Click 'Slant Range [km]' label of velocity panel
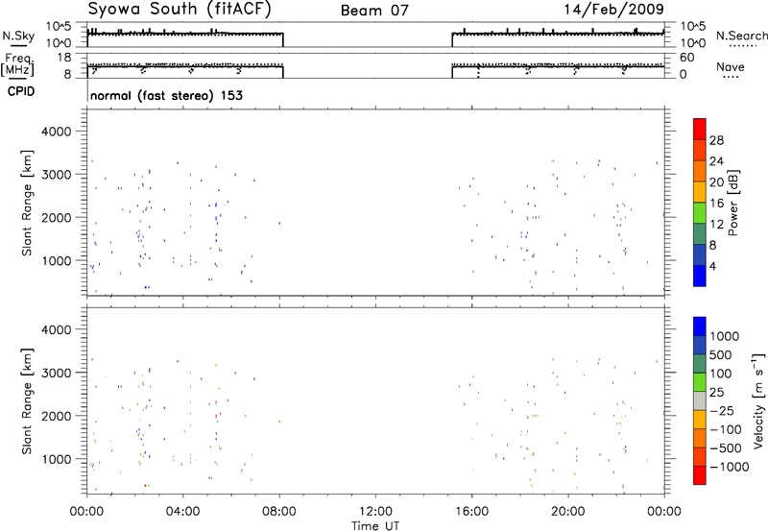The height and width of the screenshot is (532, 768). tap(27, 401)
